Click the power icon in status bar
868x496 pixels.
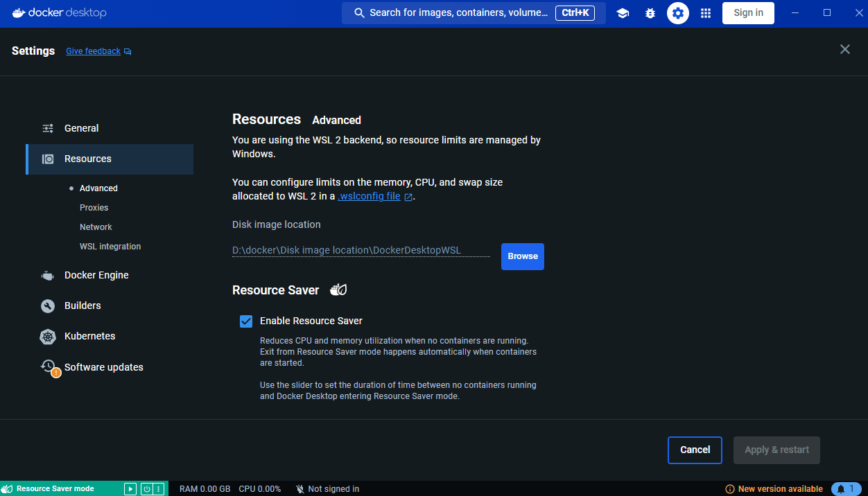coord(146,489)
